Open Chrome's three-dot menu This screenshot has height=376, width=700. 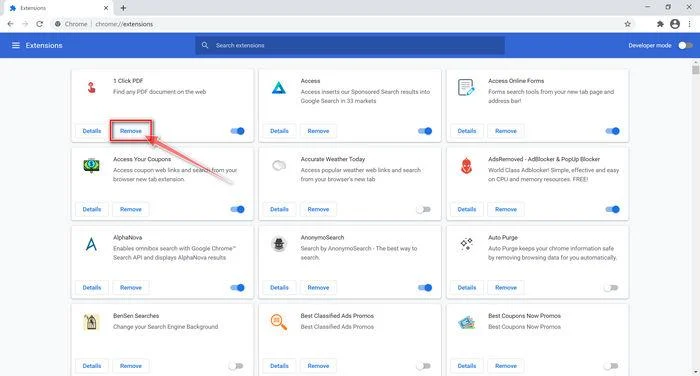click(690, 24)
